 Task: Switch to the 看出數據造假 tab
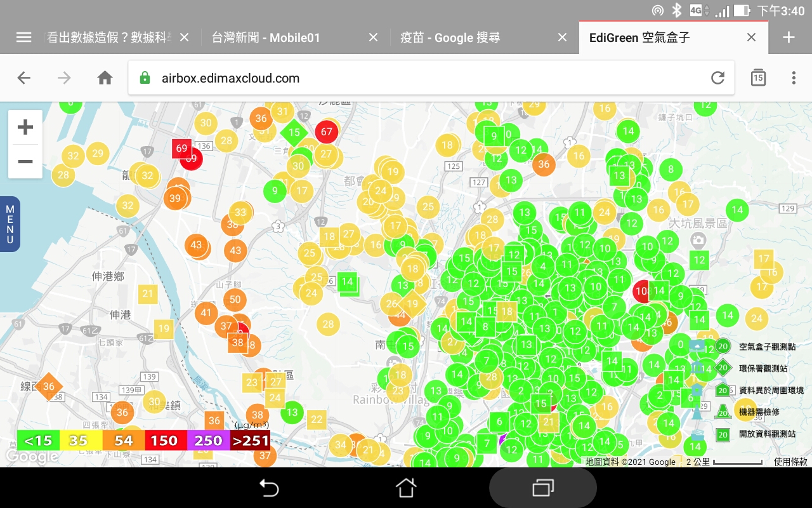[x=109, y=37]
